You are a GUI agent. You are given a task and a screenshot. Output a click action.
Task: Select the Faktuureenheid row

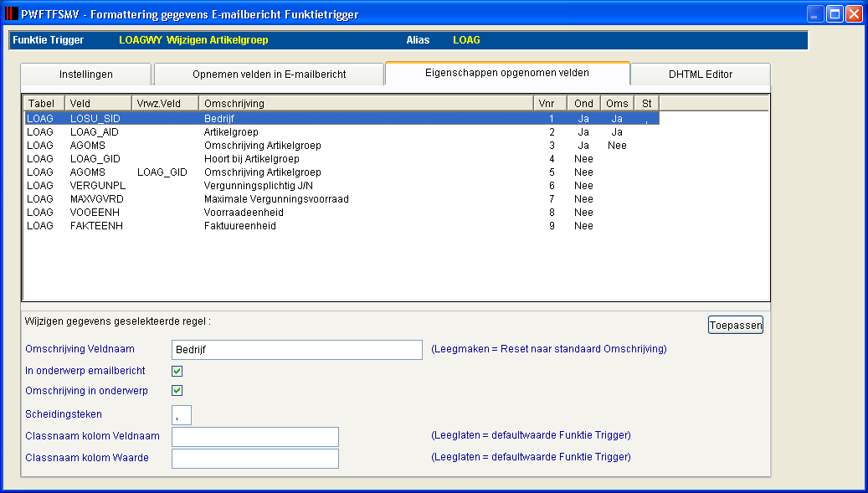click(342, 226)
